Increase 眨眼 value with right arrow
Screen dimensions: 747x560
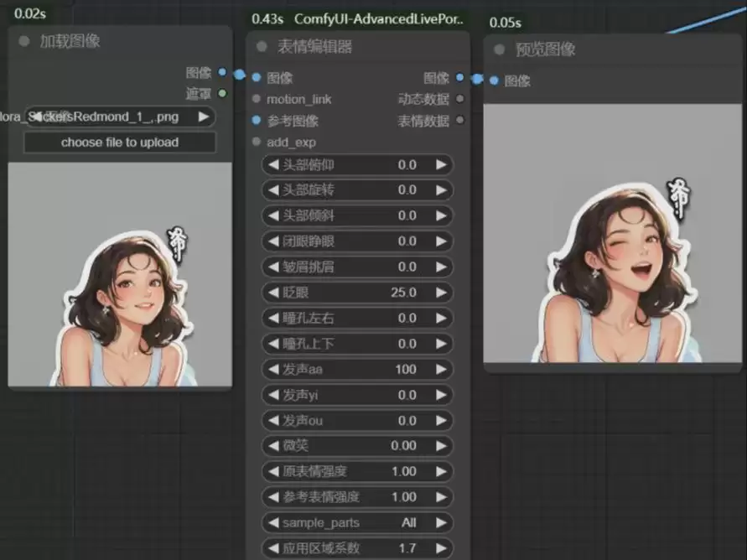click(x=441, y=293)
